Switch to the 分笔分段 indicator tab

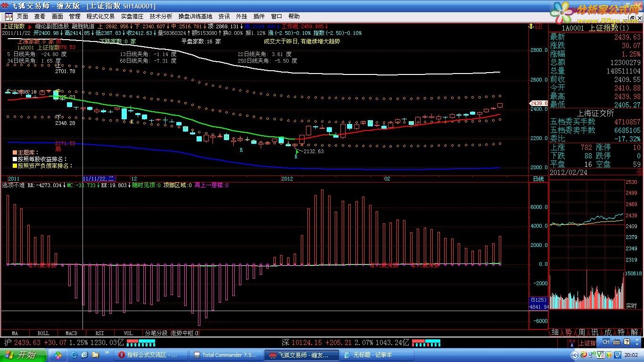coord(156,333)
